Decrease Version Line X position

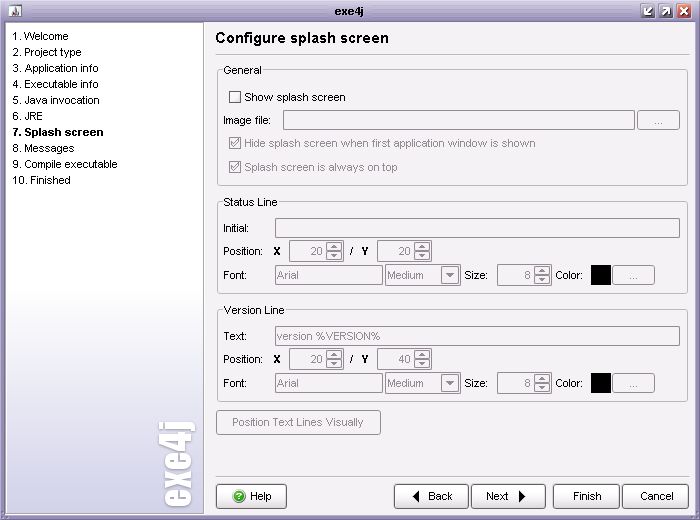click(334, 364)
